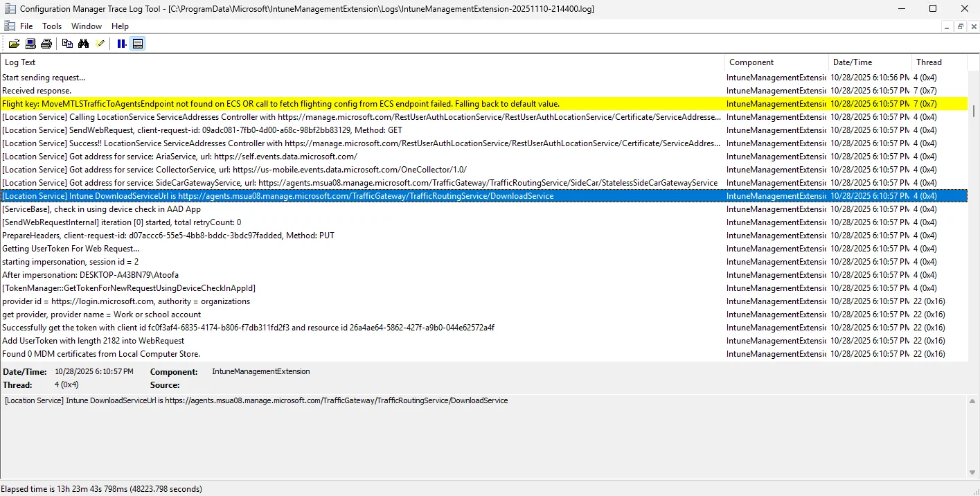980x496 pixels.
Task: Click the app icon in the title bar
Action: (x=10, y=9)
